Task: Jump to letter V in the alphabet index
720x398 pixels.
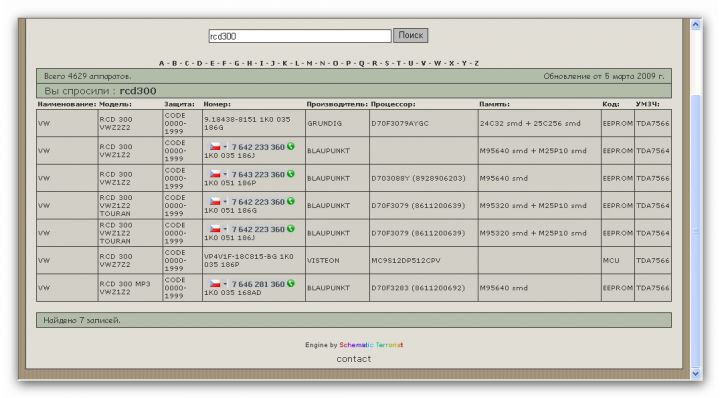Action: pos(423,63)
